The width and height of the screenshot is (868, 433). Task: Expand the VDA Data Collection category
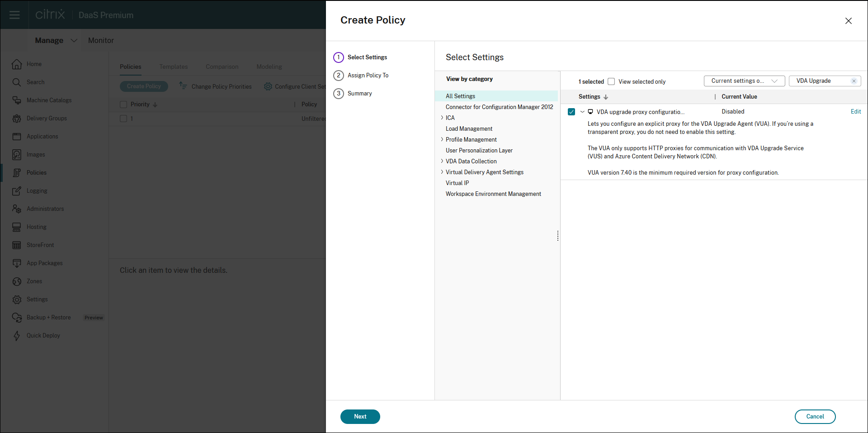[x=442, y=161]
